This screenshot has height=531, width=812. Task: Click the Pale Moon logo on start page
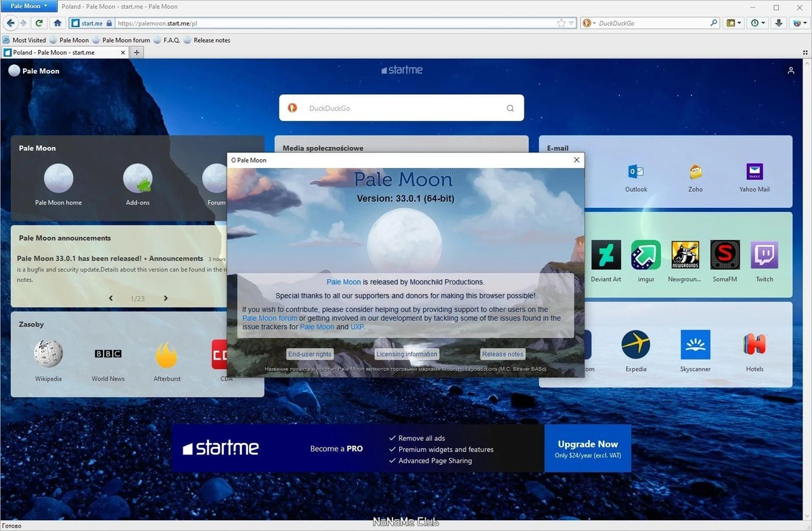coord(34,70)
